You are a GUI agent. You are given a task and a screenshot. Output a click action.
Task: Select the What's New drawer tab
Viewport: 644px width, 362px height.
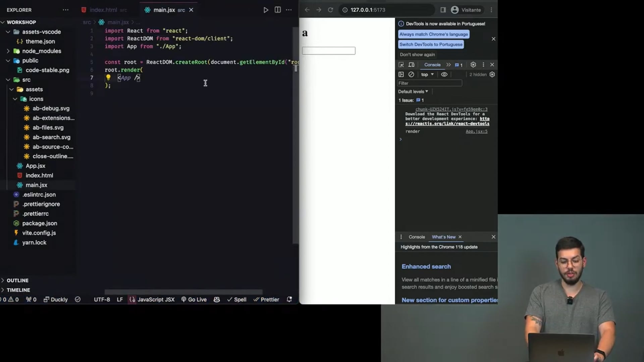tap(443, 237)
